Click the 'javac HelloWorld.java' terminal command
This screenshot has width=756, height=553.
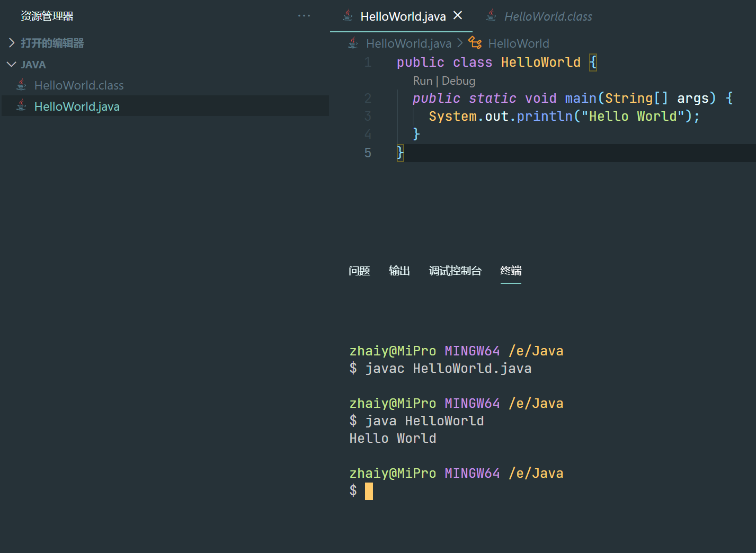[x=448, y=369]
